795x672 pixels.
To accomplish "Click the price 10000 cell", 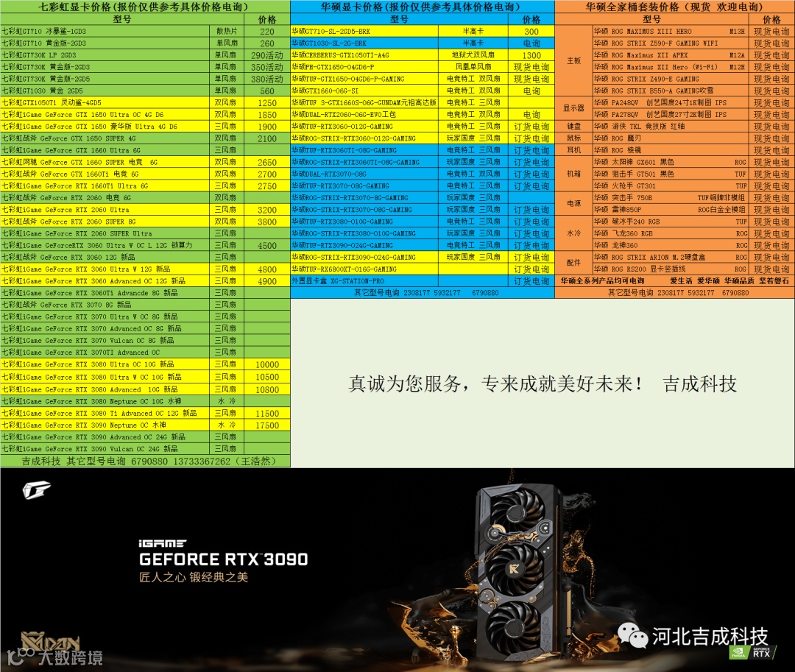I will (x=267, y=364).
